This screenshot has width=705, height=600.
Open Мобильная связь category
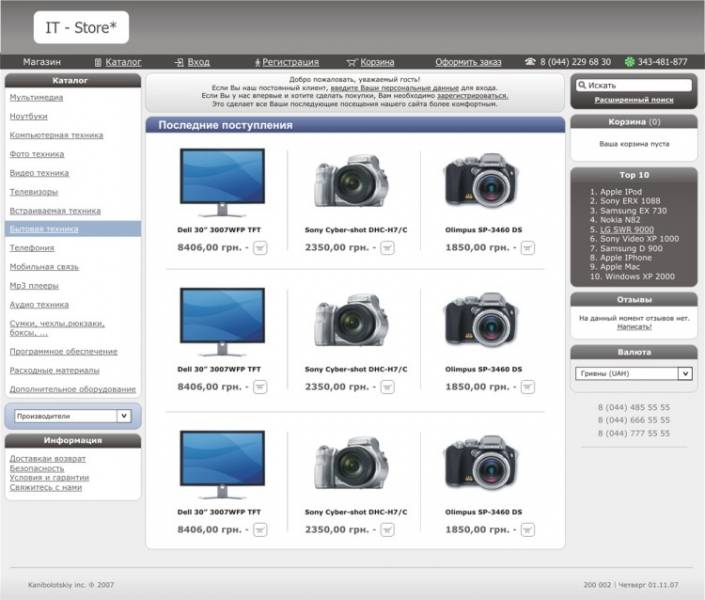[45, 267]
